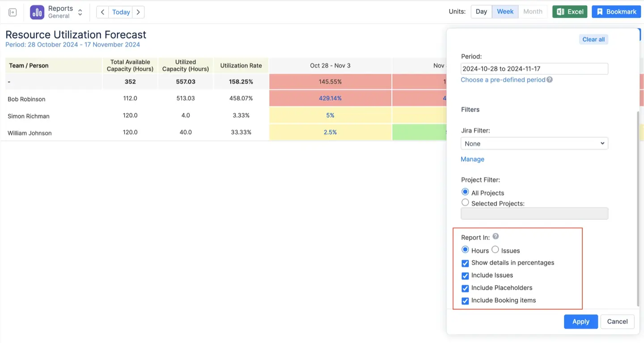Disable Include Placeholders option
Screen dimensions: 644x343
(465, 288)
